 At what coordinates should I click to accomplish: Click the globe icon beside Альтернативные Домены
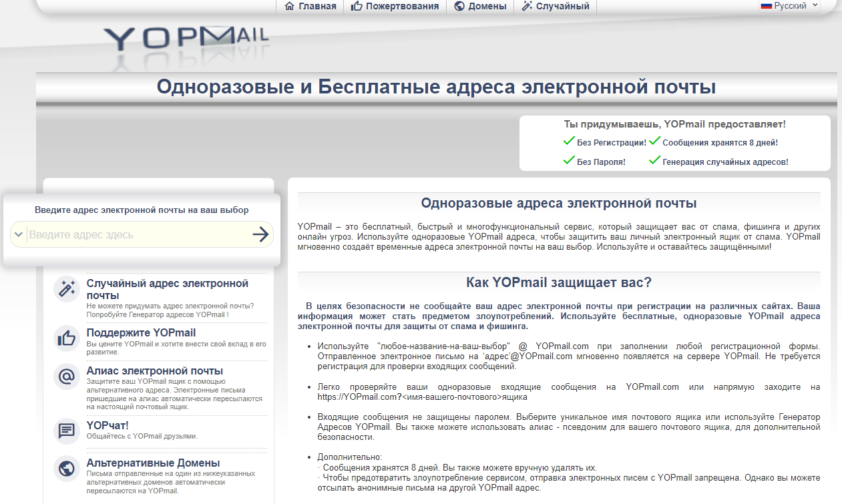[67, 469]
